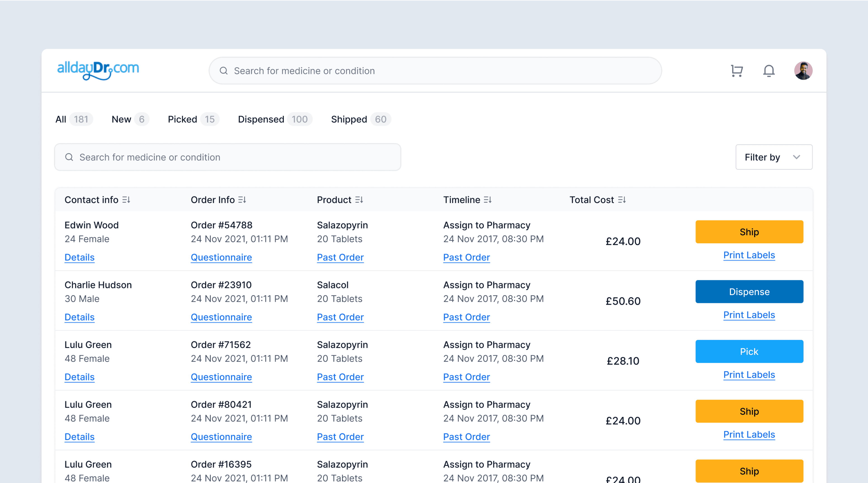This screenshot has height=483, width=868.
Task: Click the Salacol product name
Action: [x=333, y=285]
